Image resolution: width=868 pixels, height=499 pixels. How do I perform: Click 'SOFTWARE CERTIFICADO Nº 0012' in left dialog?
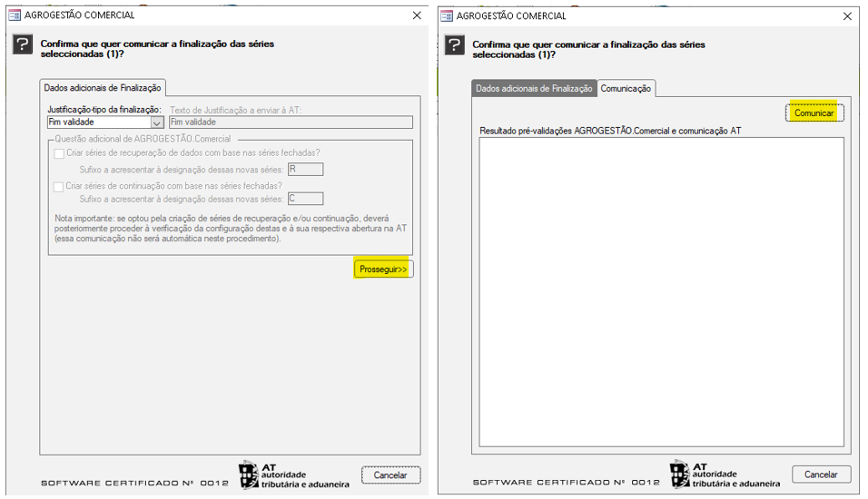(134, 483)
